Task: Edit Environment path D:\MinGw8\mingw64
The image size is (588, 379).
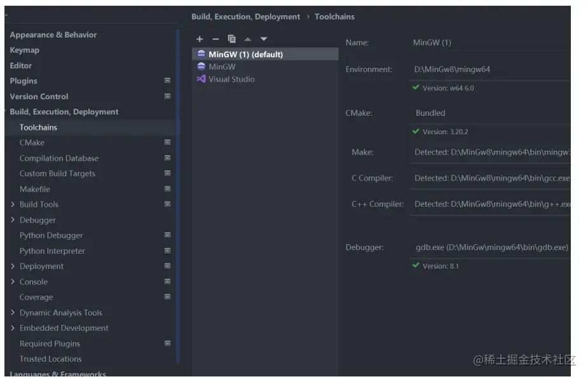Action: (x=489, y=69)
